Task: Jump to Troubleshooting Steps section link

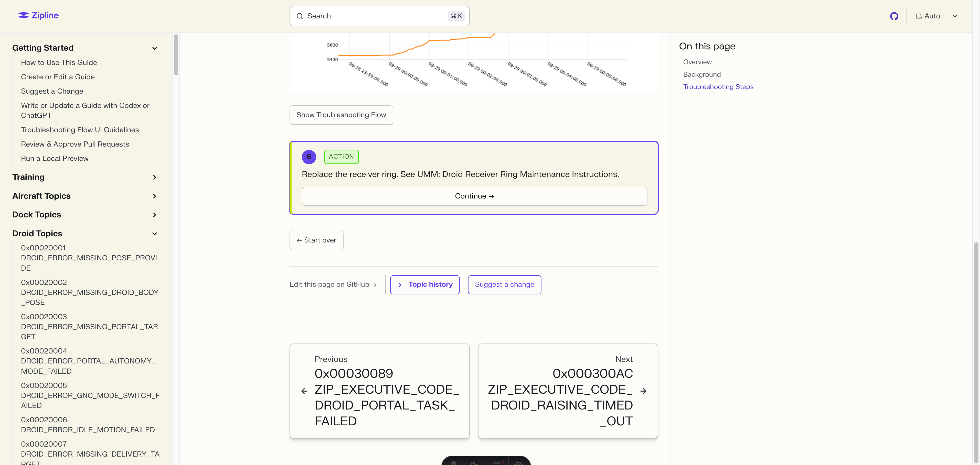Action: coord(718,87)
